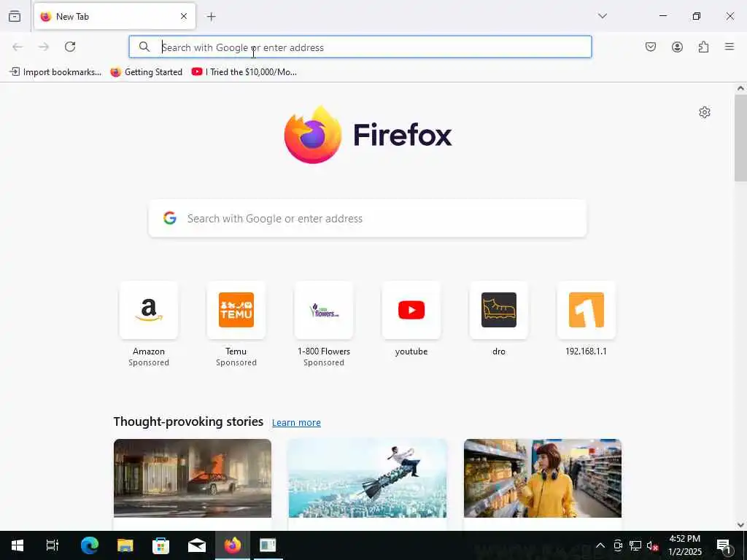The height and width of the screenshot is (560, 747).
Task: Open the Windows Start menu
Action: coord(18,545)
